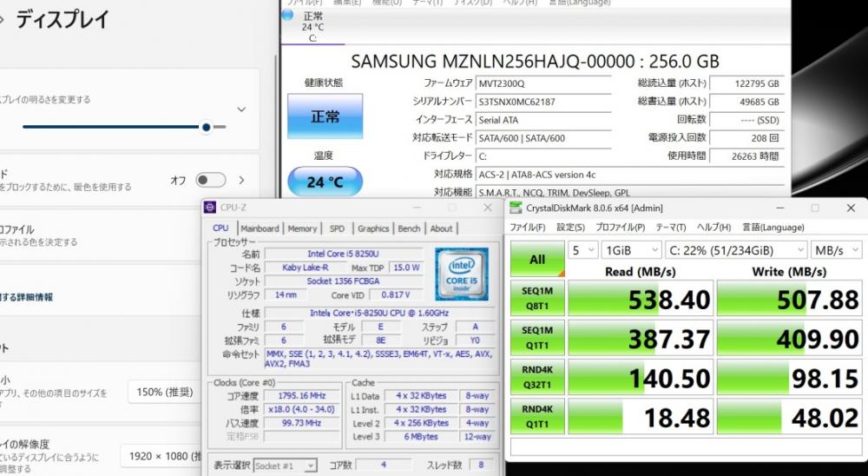The width and height of the screenshot is (868, 476).
Task: Click the 538.40 read result
Action: tap(641, 299)
